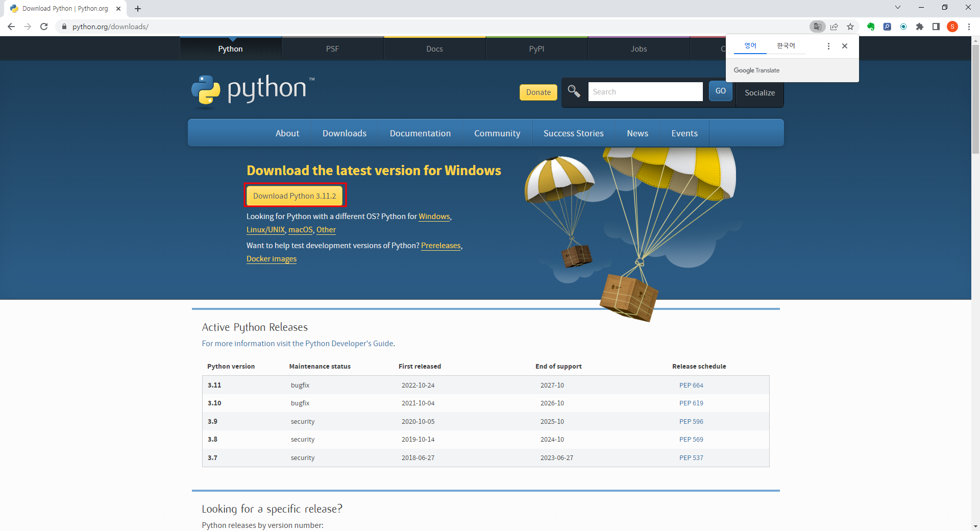Open the extensions puzzle icon
Image resolution: width=980 pixels, height=531 pixels.
920,27
